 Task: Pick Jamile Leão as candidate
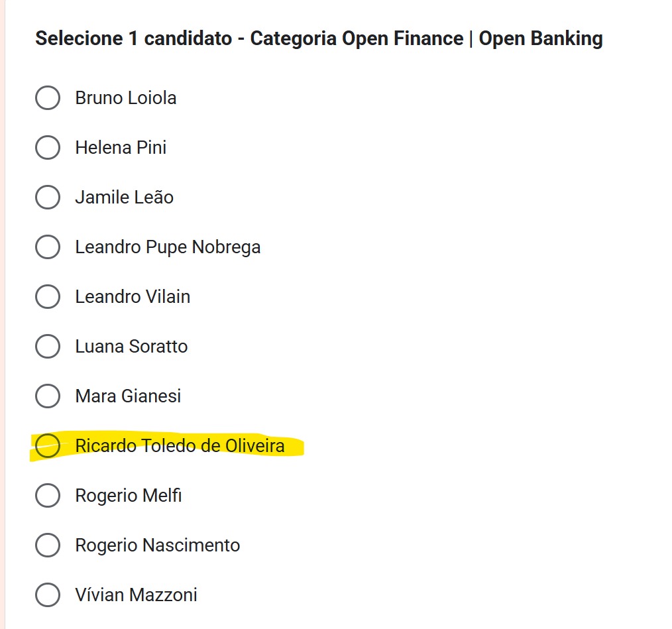click(48, 197)
